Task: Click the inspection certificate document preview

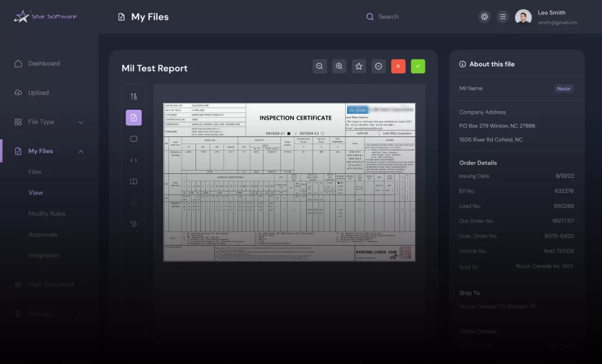Action: click(289, 182)
